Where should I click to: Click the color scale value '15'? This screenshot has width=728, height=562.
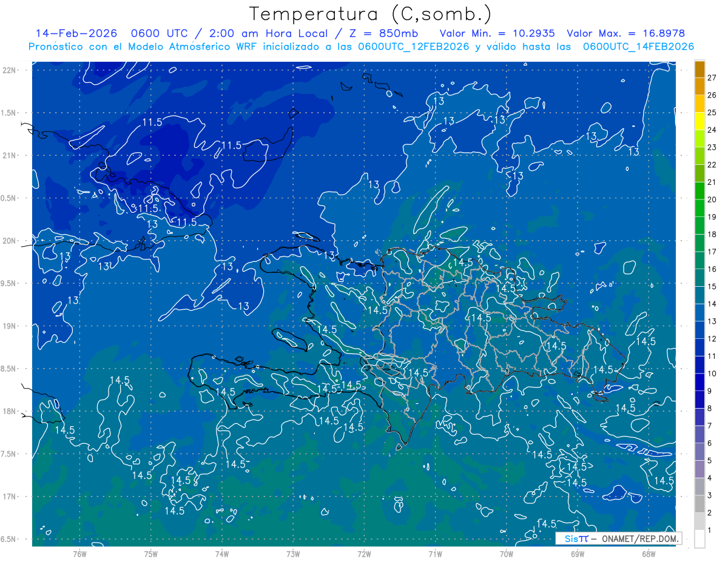tap(712, 287)
